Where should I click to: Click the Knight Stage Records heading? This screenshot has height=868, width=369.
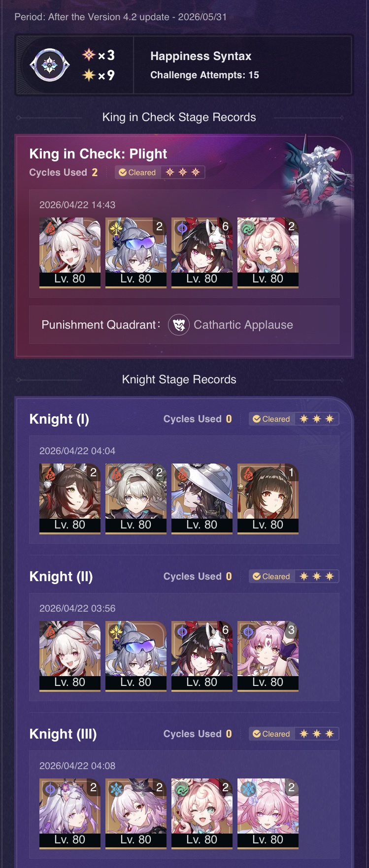179,379
